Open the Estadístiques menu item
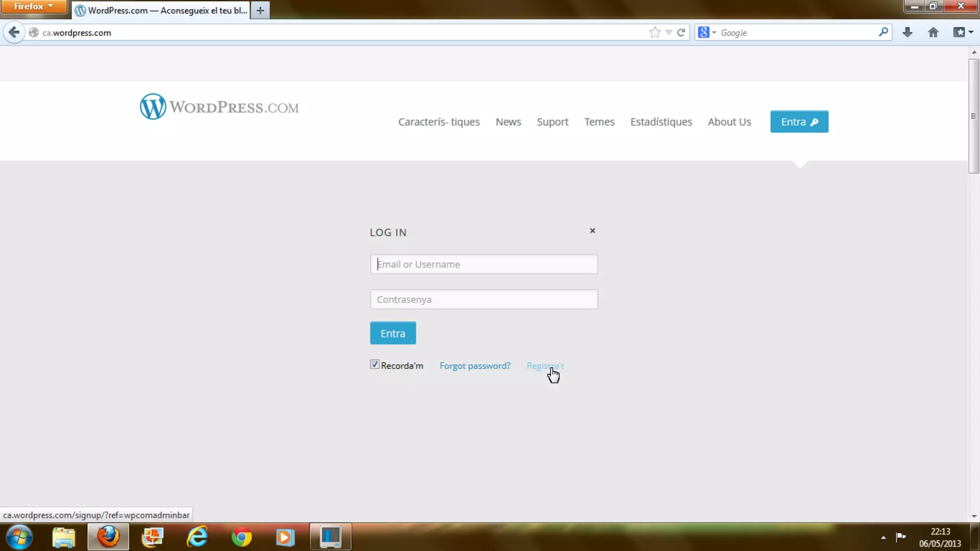The image size is (980, 551). [x=661, y=122]
